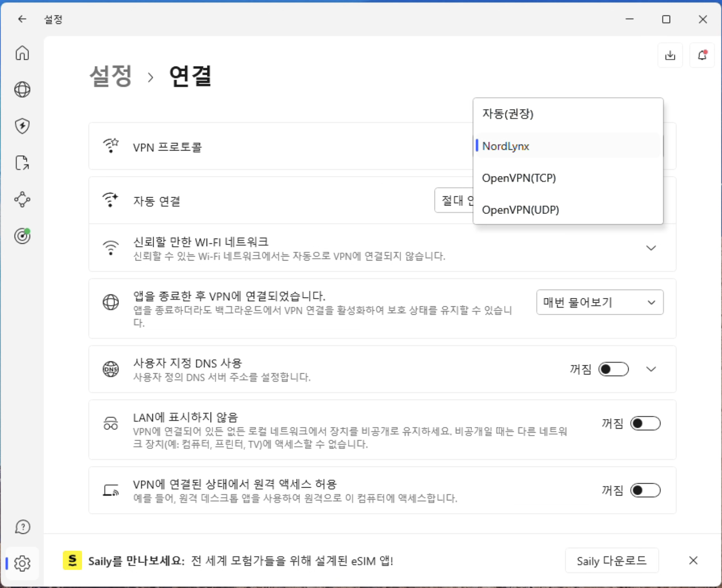722x588 pixels.
Task: Expand trusted Wi-Fi networks section
Action: coord(651,248)
